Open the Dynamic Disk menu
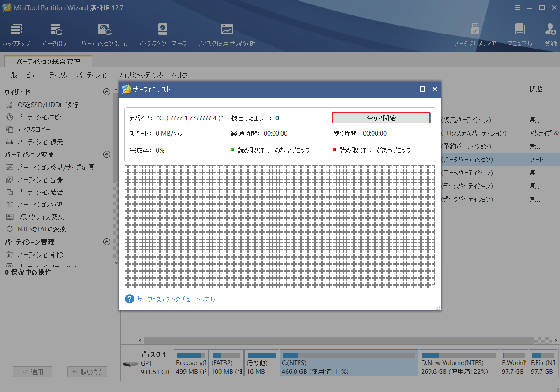Image resolution: width=560 pixels, height=392 pixels. click(141, 75)
